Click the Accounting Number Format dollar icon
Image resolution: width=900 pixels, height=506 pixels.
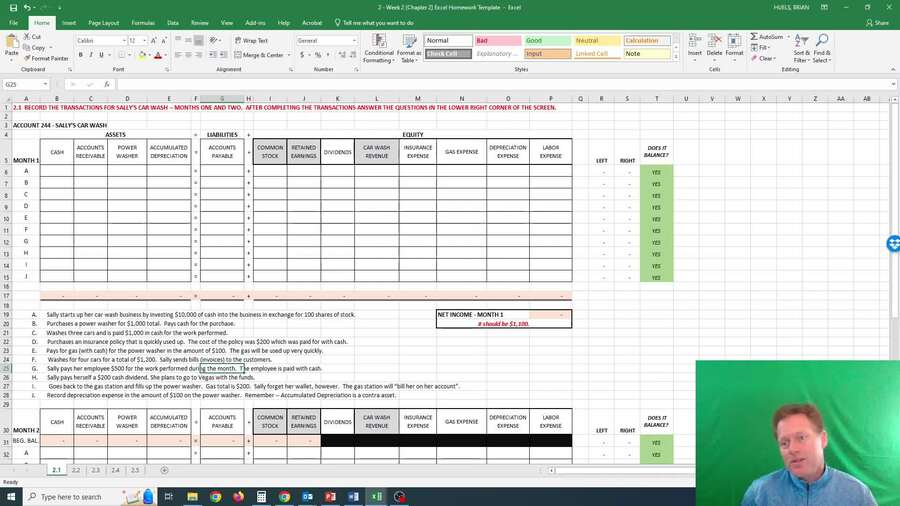point(302,55)
